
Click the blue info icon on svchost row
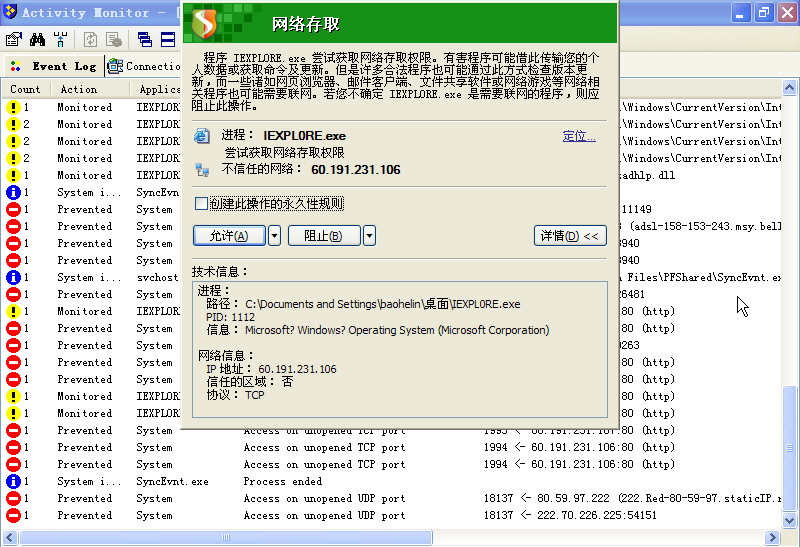tap(13, 277)
